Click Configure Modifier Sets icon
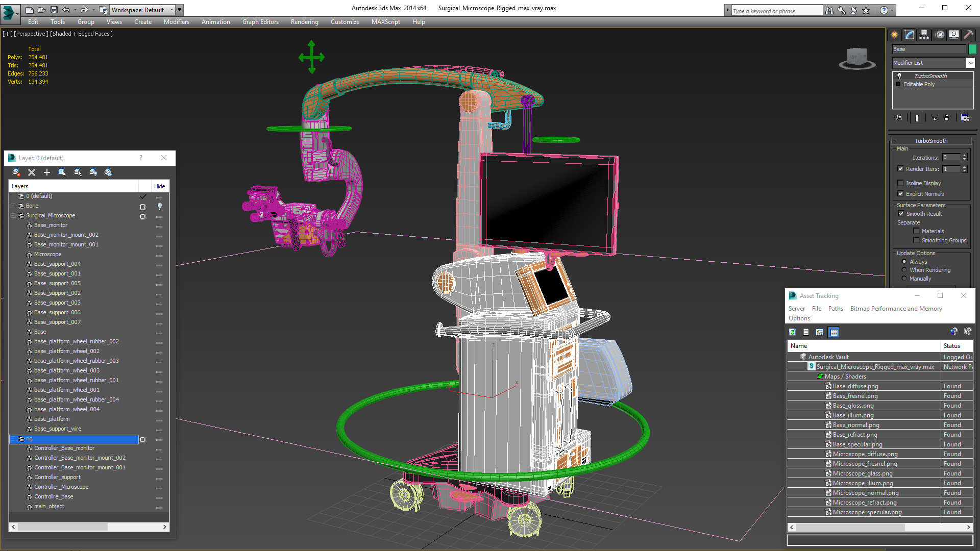Viewport: 980px width, 551px height. click(x=965, y=118)
